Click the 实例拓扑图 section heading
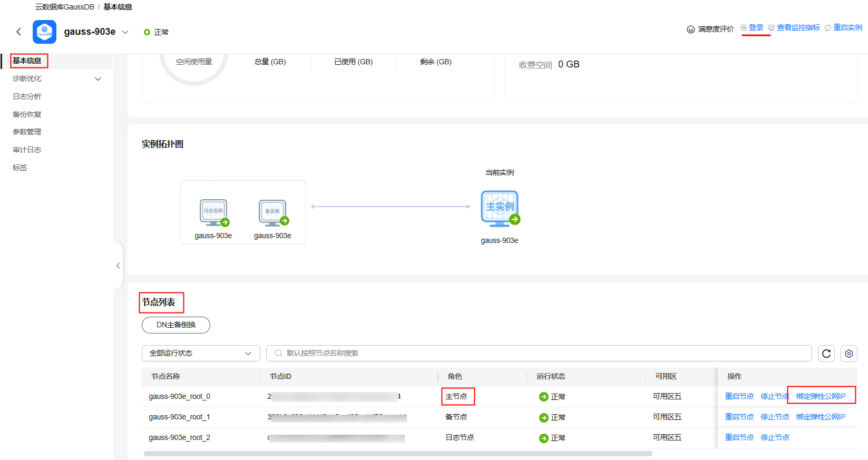This screenshot has height=460, width=868. click(162, 144)
